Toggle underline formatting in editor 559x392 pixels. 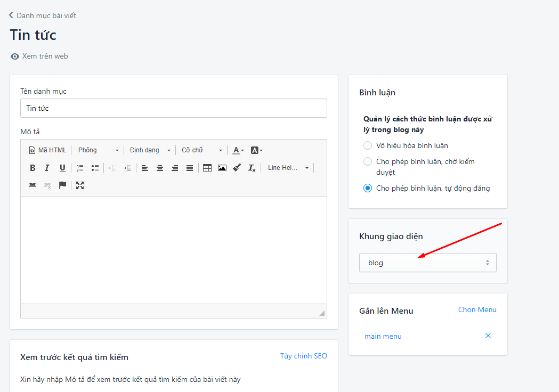click(x=62, y=168)
